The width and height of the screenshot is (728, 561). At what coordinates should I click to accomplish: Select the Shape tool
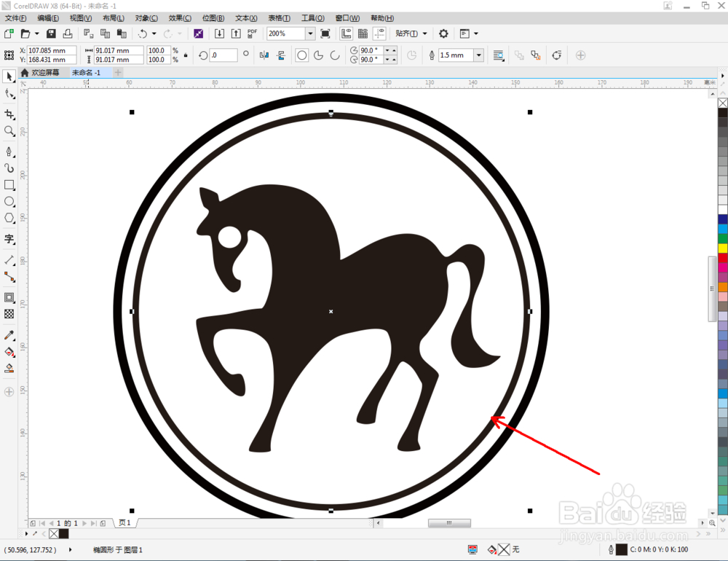[x=9, y=94]
